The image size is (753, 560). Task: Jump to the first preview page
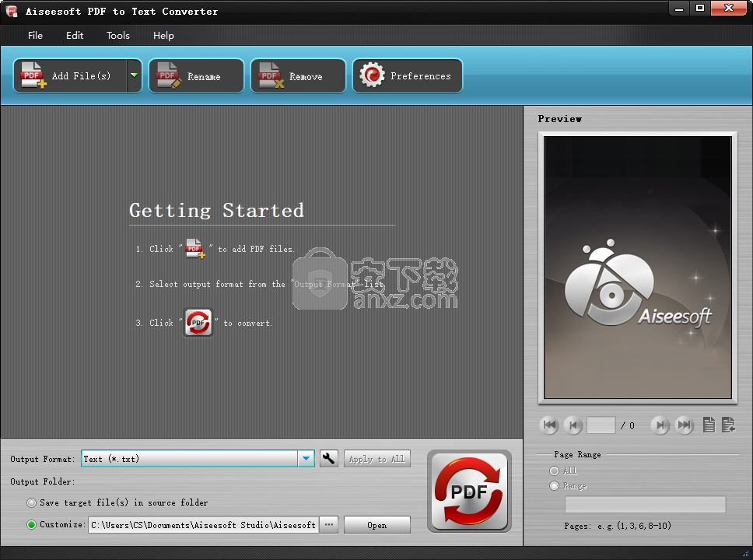549,425
